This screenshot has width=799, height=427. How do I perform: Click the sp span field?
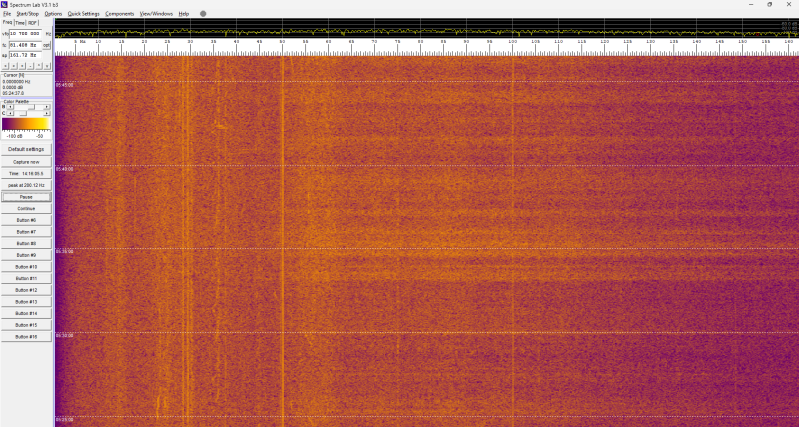[x=25, y=55]
